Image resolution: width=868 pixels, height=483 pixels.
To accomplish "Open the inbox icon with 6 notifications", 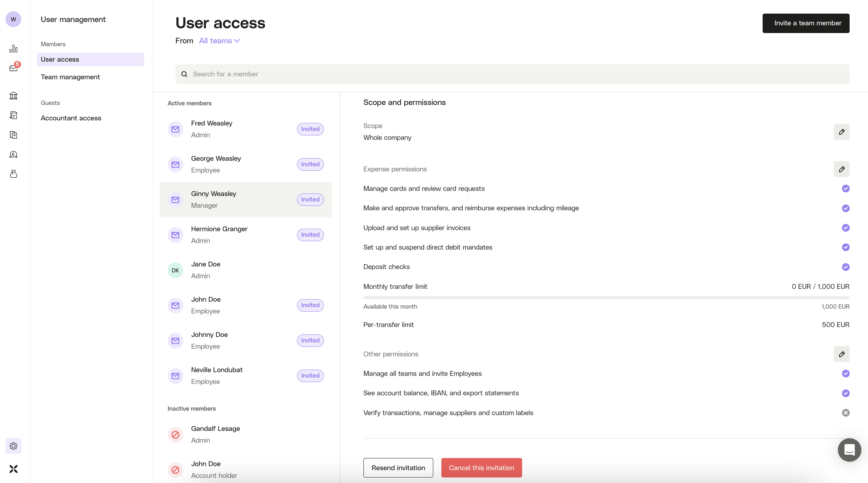I will click(x=14, y=68).
